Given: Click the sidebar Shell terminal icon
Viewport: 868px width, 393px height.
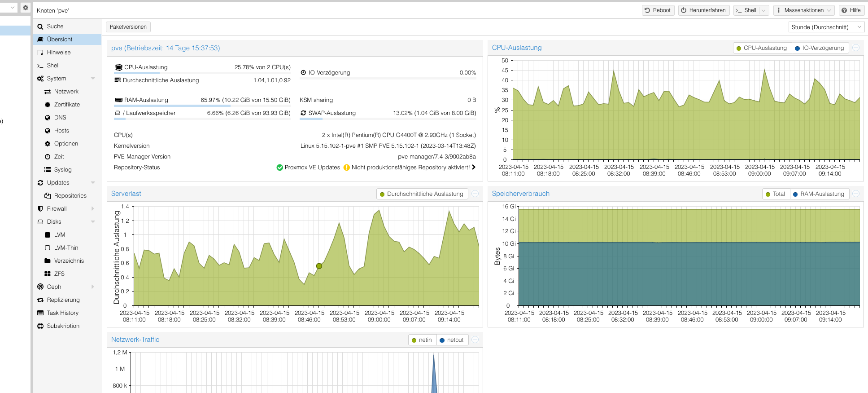Looking at the screenshot, I should pyautogui.click(x=40, y=66).
